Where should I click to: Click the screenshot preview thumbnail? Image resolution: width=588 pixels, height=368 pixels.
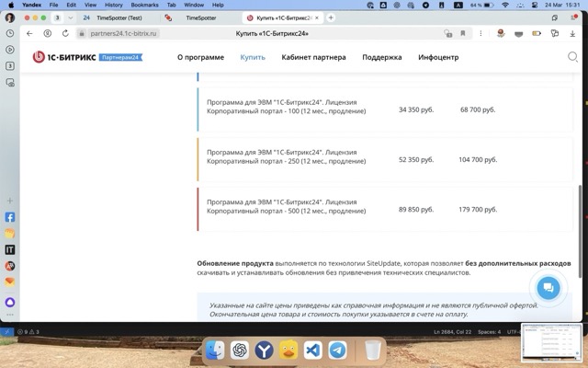click(551, 342)
